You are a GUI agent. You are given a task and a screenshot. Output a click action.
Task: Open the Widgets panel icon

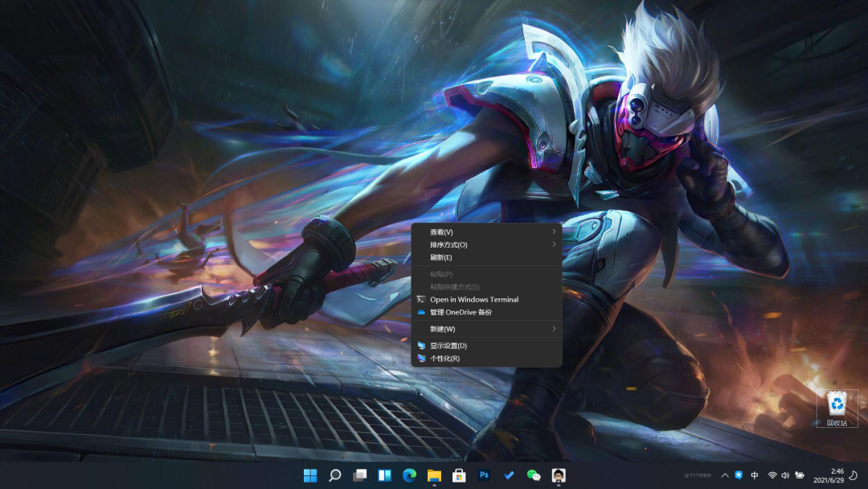(385, 475)
